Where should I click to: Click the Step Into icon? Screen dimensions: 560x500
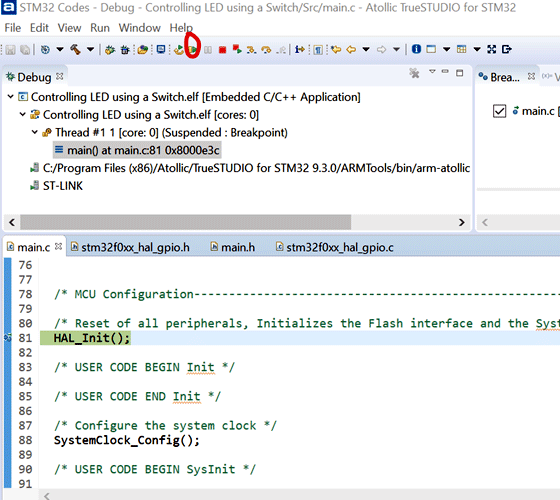point(251,50)
